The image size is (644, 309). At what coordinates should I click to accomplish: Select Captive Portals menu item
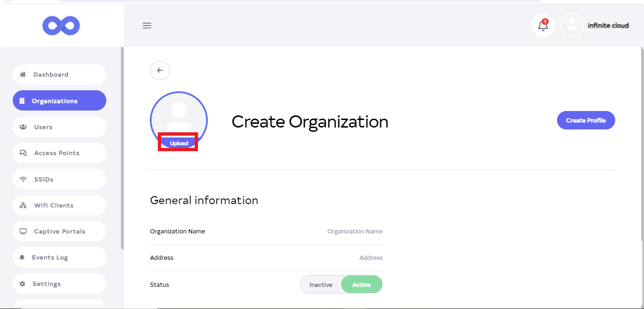coord(59,232)
